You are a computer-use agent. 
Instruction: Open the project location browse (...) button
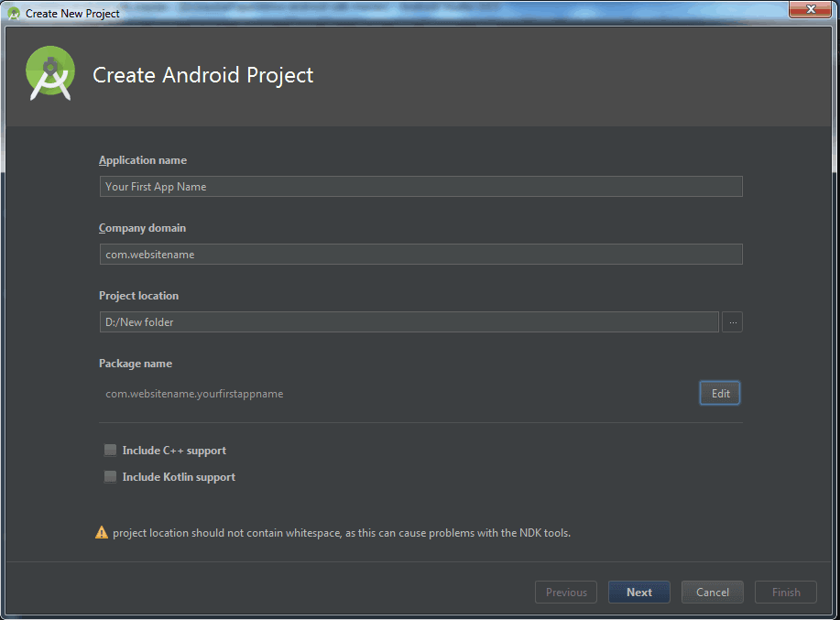pyautogui.click(x=732, y=321)
